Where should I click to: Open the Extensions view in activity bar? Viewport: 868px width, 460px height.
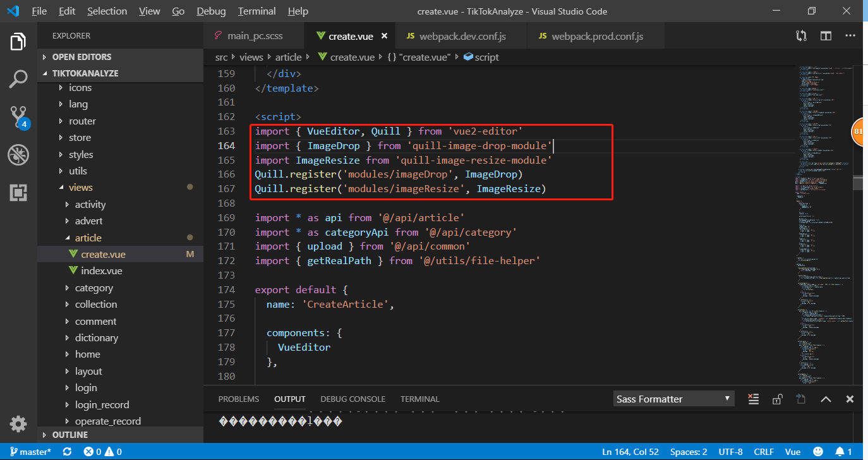coord(18,193)
